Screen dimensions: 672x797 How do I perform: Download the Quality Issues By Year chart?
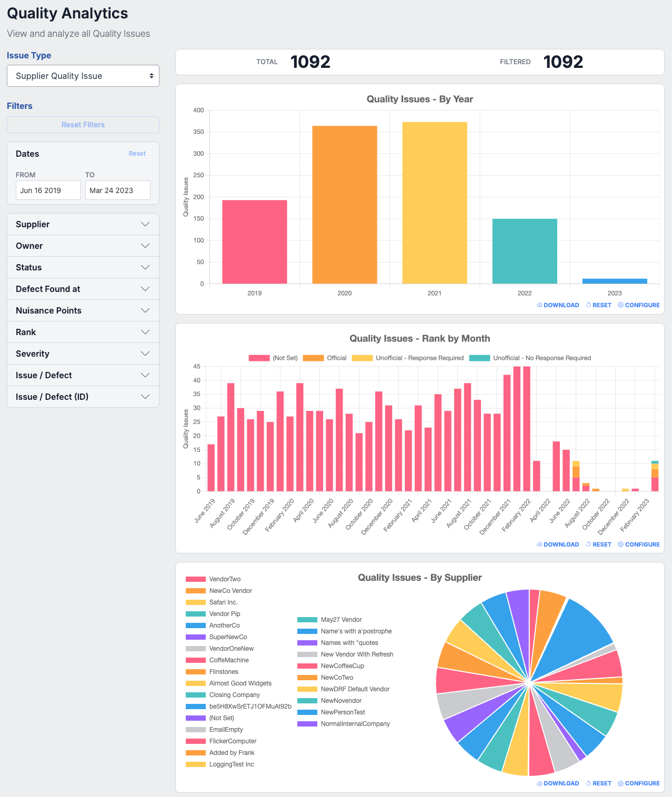(x=558, y=305)
